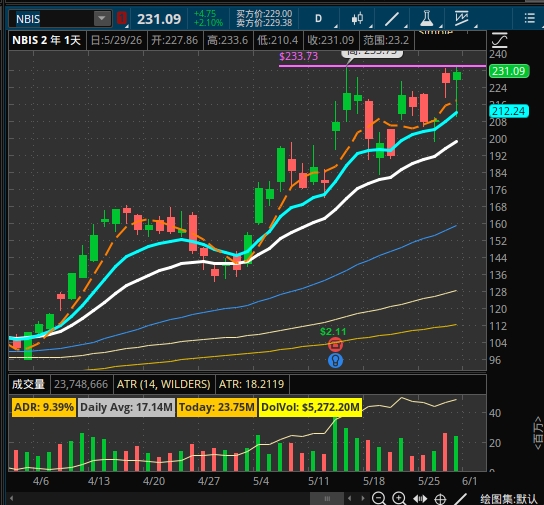Click the ADR: 9.39% label
Screen dimensions: 544x505
coord(44,407)
